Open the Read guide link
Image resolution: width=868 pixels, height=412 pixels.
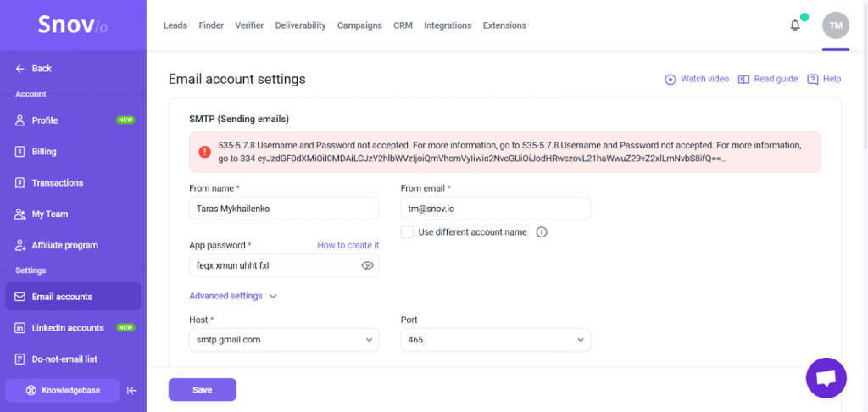coord(768,79)
